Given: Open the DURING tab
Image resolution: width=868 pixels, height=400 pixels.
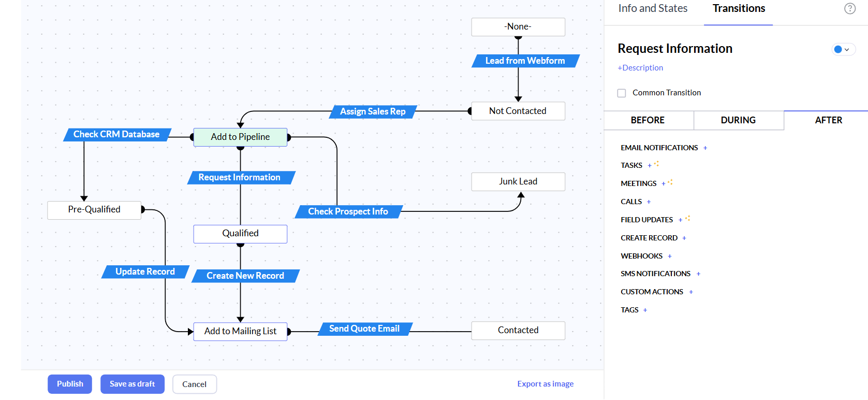Looking at the screenshot, I should (739, 120).
